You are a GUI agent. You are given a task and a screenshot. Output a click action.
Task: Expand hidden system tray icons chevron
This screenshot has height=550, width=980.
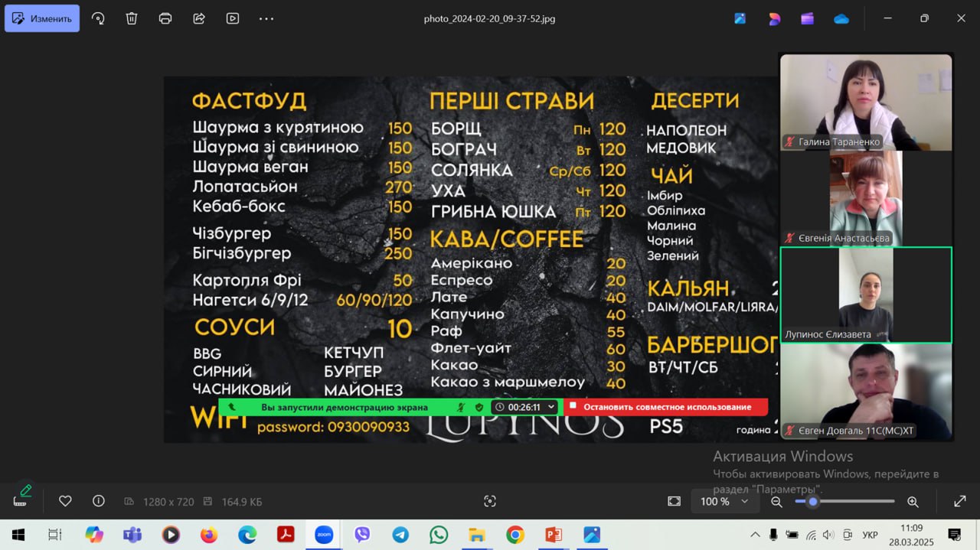point(755,535)
